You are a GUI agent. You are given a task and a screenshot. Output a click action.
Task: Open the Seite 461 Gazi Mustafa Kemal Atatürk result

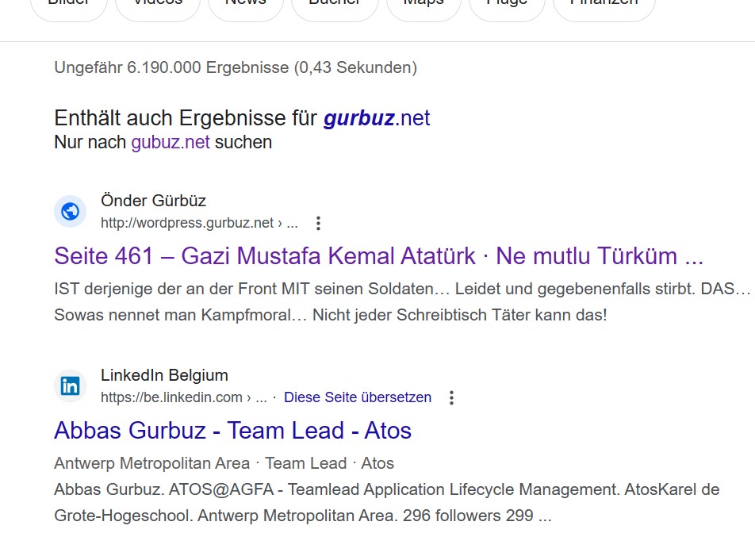379,255
